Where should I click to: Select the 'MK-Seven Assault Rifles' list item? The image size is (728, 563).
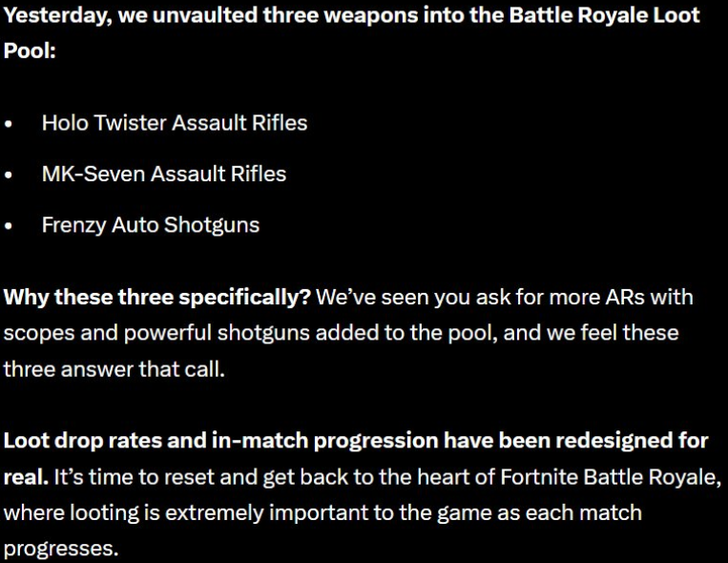tap(164, 175)
